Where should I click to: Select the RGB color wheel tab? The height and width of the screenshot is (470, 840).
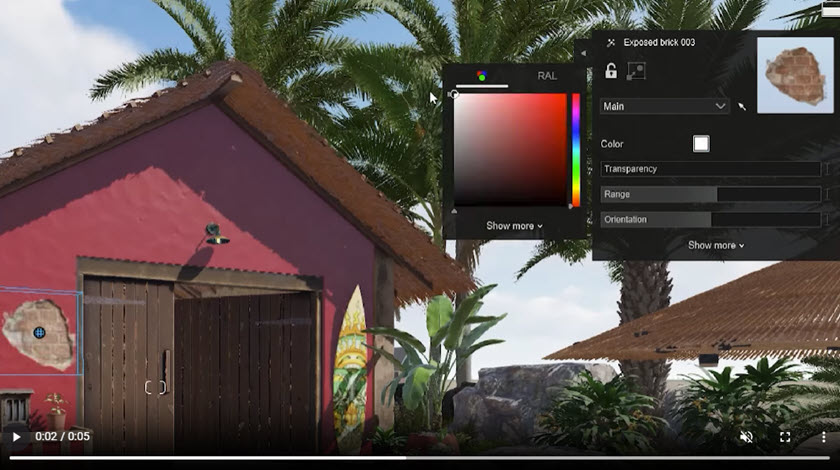pyautogui.click(x=481, y=75)
